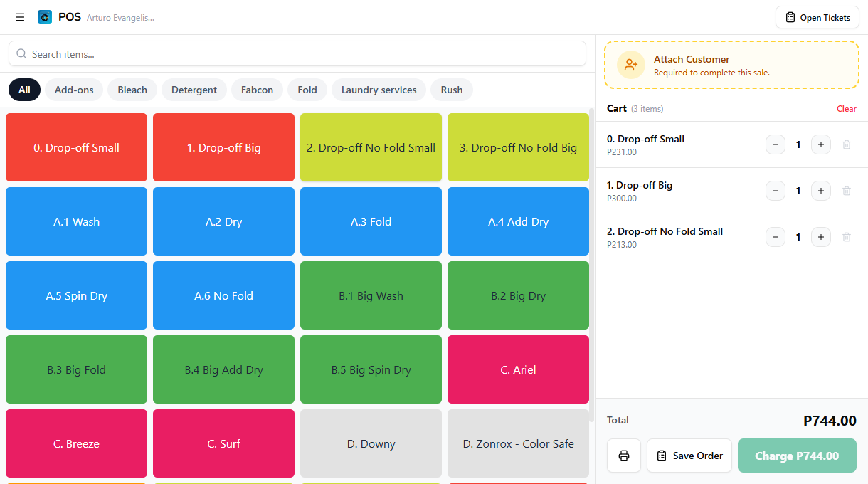The height and width of the screenshot is (484, 868).
Task: Trash the 2. Drop-off No Fold Small line
Action: coord(847,237)
